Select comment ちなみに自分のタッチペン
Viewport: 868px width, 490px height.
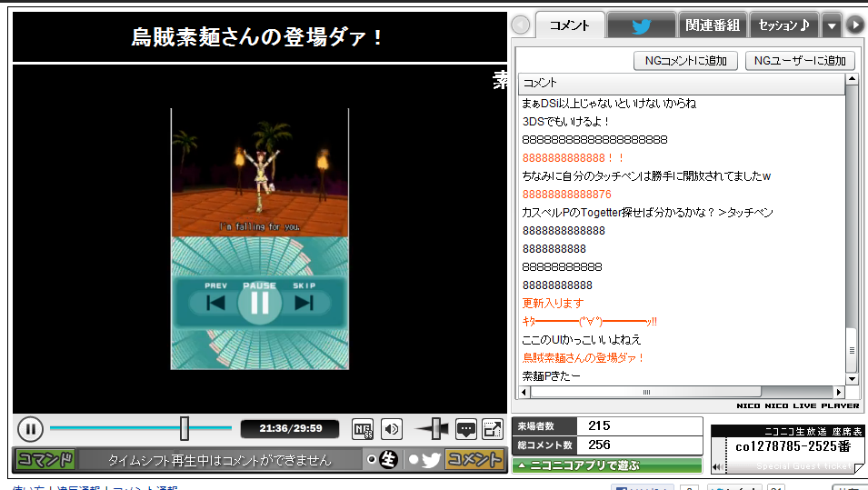click(x=646, y=176)
